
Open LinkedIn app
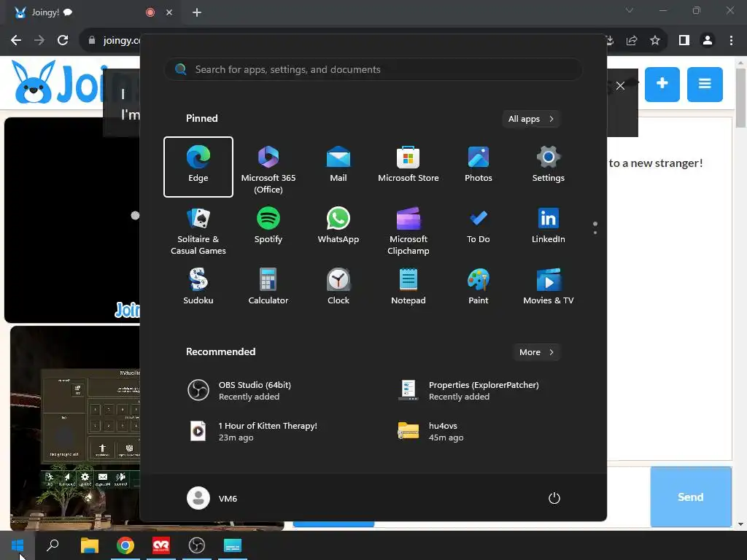click(x=549, y=226)
